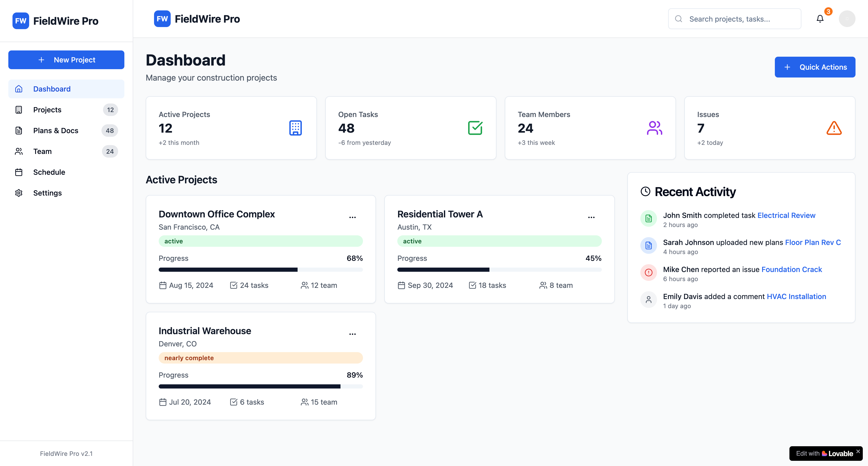Click the purple people icon in Team Members
The width and height of the screenshot is (868, 466).
[654, 128]
